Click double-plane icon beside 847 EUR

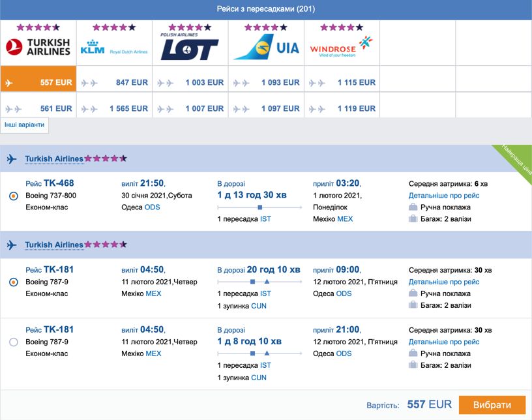pos(89,83)
